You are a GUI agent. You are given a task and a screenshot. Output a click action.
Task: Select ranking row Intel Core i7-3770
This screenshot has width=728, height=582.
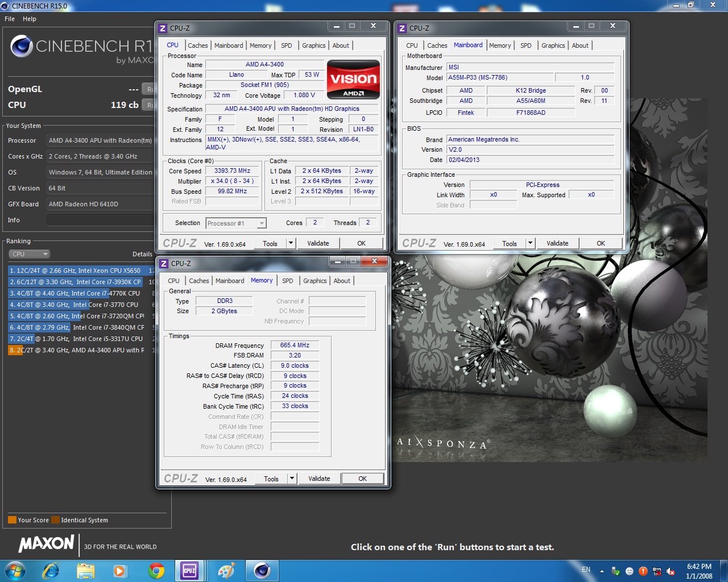tap(81, 305)
